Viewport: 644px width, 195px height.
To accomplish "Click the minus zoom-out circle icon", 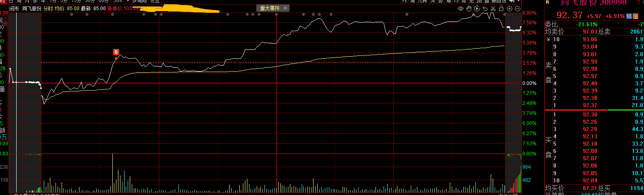I will (518, 8).
